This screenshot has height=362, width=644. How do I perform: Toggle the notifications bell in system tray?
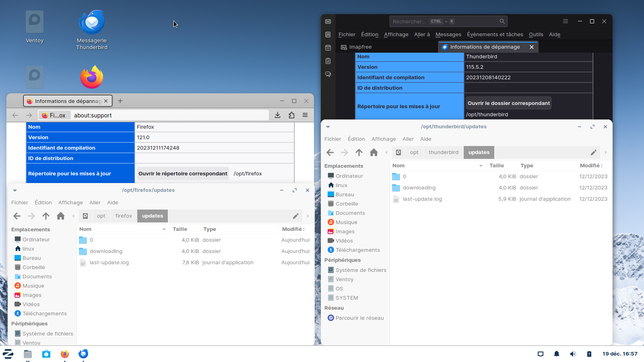[x=556, y=354]
